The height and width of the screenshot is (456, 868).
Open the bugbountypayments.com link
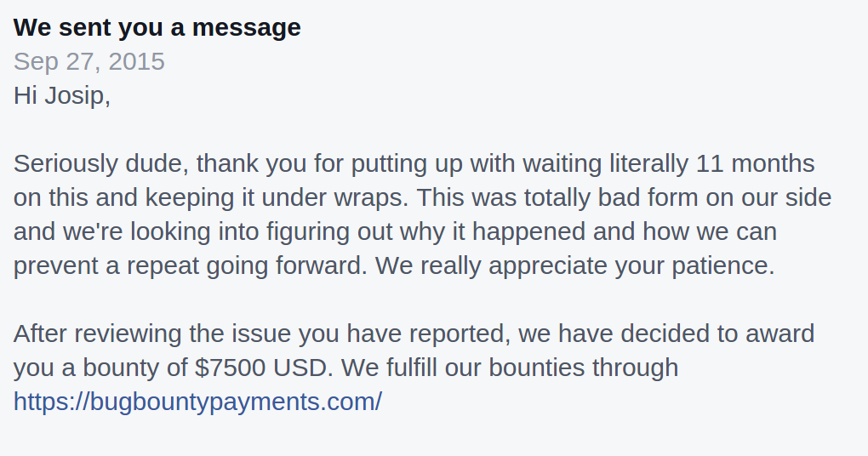point(197,402)
